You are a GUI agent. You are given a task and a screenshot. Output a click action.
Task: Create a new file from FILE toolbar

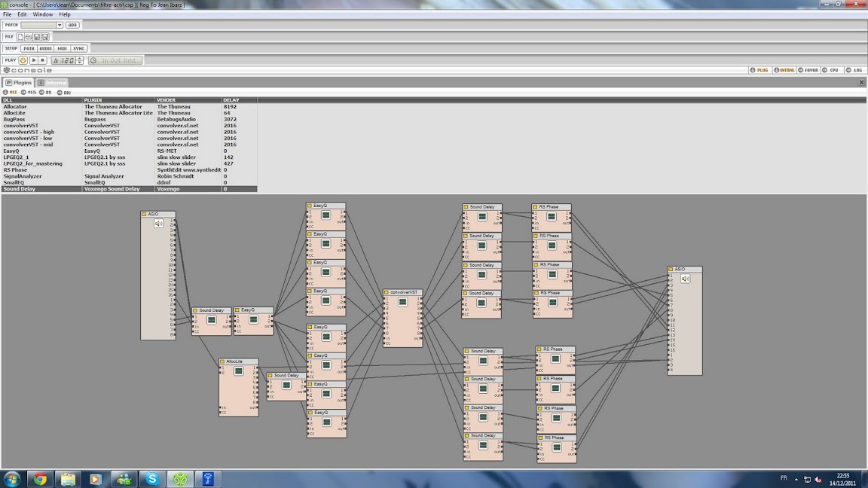[20, 37]
